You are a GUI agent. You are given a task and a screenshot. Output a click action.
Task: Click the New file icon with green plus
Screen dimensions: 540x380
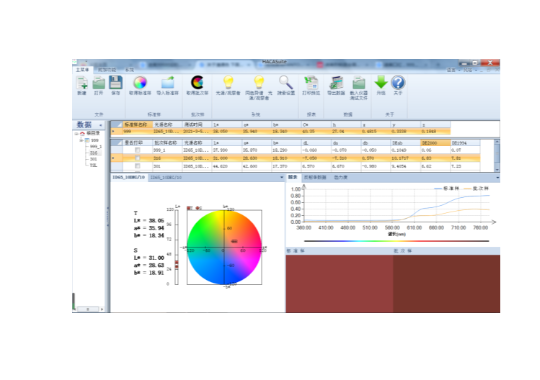pos(82,83)
